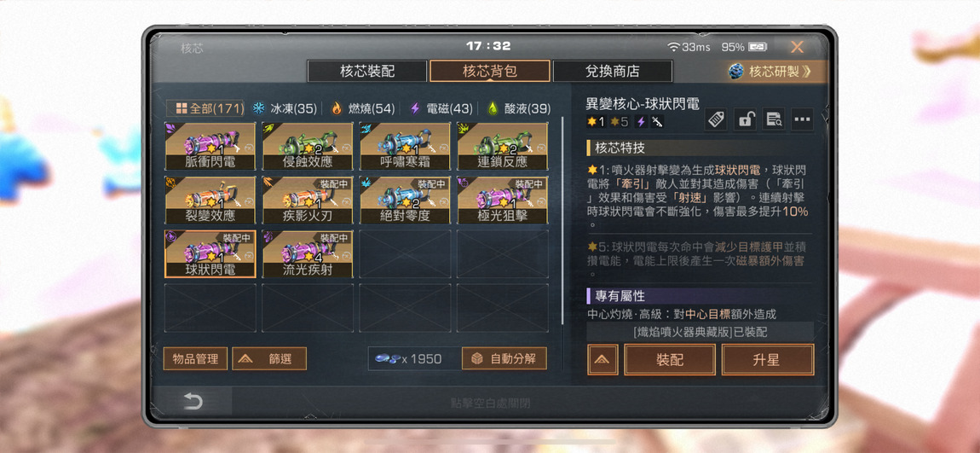Select the 絕對零度 core item
This screenshot has width=980, height=453.
(x=405, y=200)
